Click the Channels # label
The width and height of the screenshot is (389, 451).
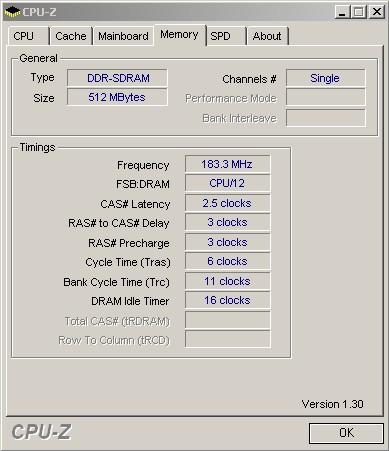(249, 79)
